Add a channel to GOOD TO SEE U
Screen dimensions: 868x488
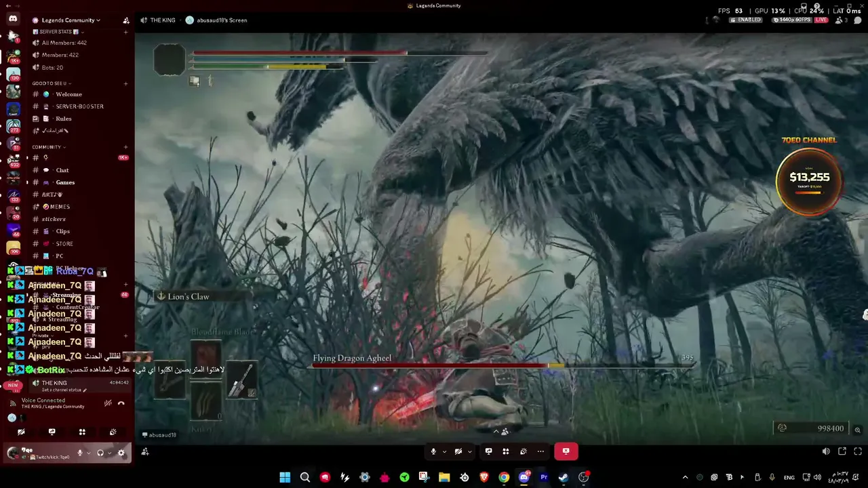pyautogui.click(x=126, y=83)
